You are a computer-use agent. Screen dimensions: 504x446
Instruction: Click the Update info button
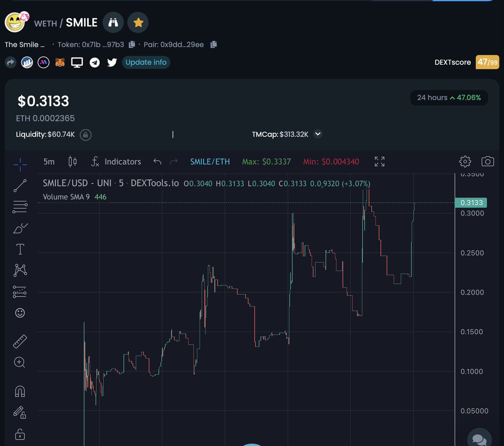[146, 62]
